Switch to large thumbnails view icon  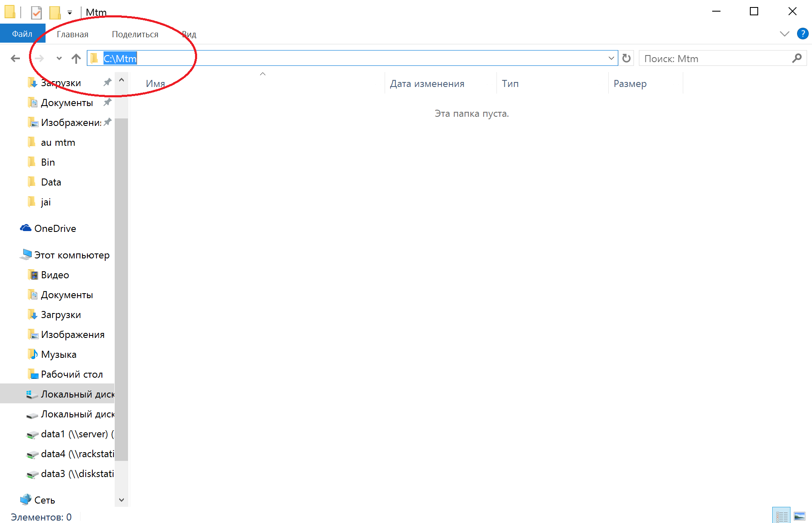800,516
